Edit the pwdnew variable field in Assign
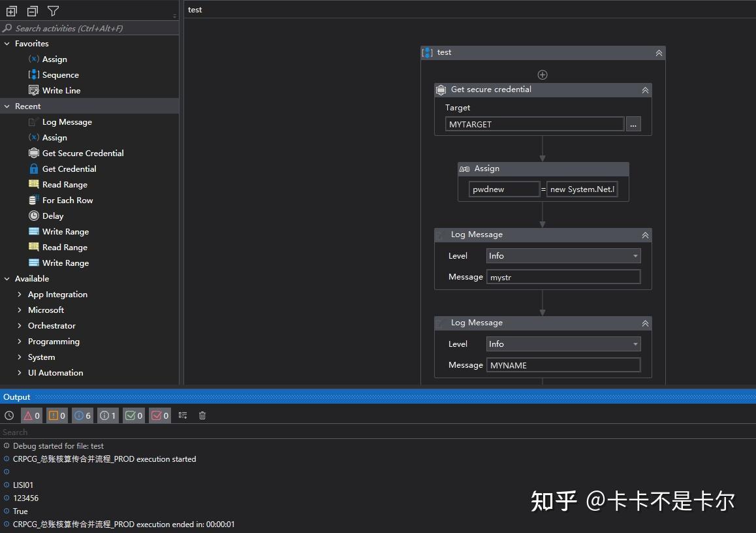 (x=504, y=189)
